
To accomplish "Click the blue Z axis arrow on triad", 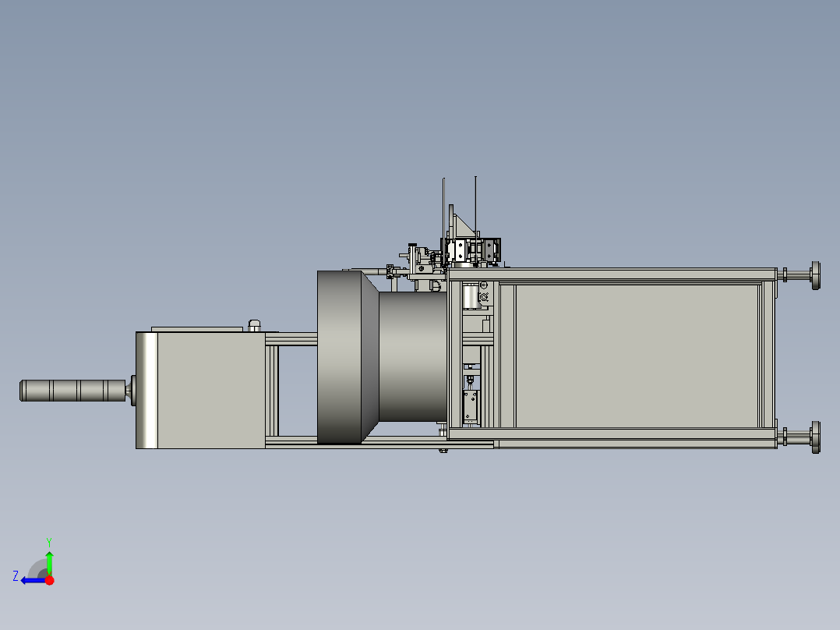I will coord(33,581).
